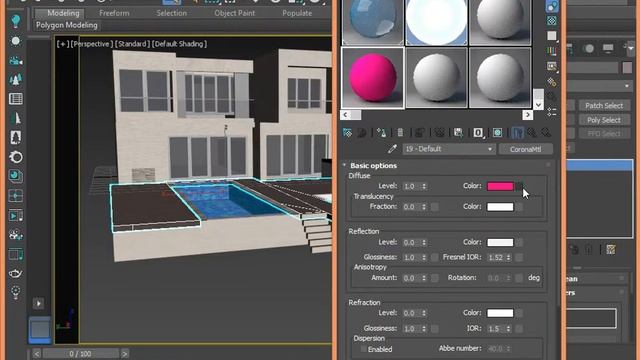Click the Poly Select modifier button
The image size is (640, 360).
click(x=604, y=120)
